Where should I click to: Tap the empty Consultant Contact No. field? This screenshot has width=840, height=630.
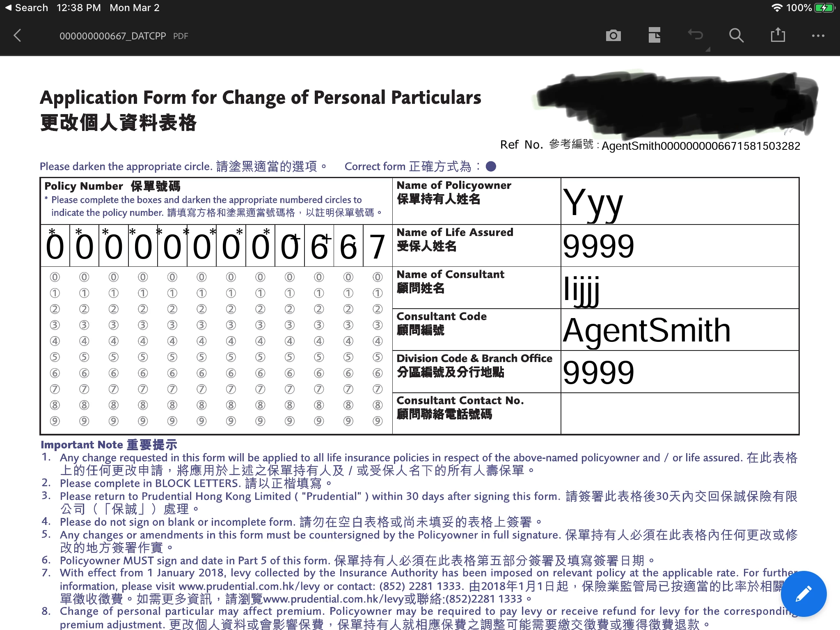pyautogui.click(x=679, y=413)
